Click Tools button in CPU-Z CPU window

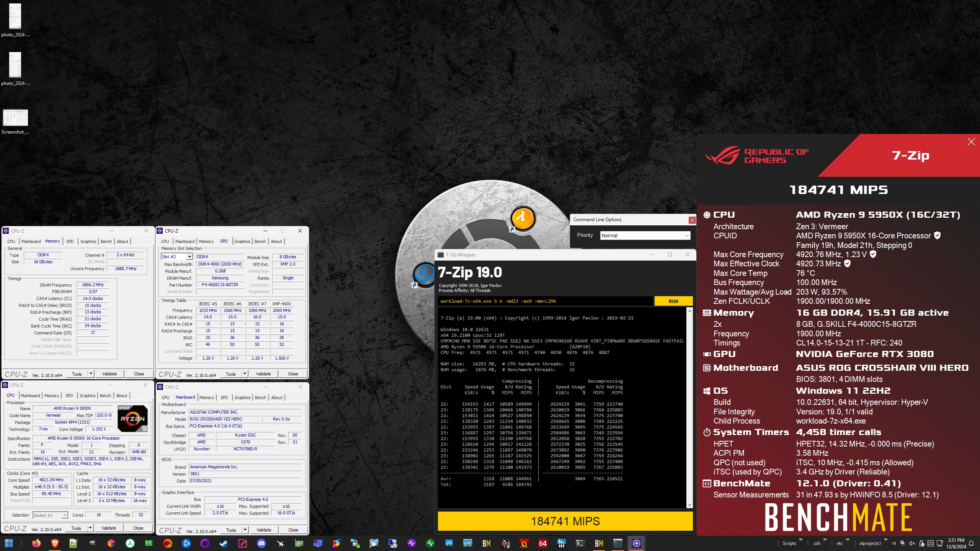pos(76,528)
